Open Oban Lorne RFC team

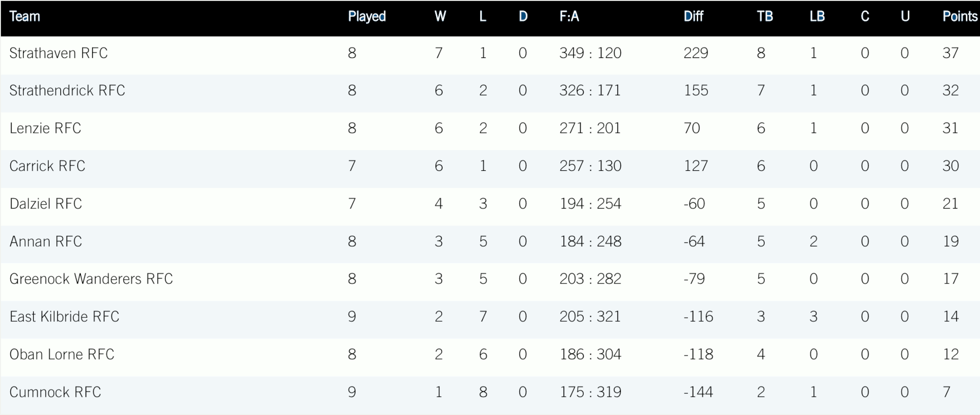click(x=62, y=355)
